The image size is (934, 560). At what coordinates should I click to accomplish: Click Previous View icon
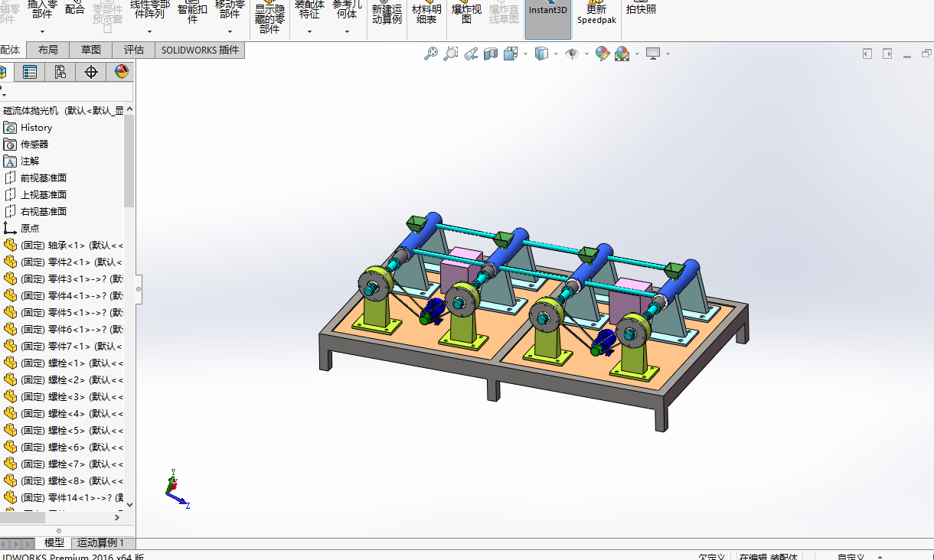(x=471, y=54)
